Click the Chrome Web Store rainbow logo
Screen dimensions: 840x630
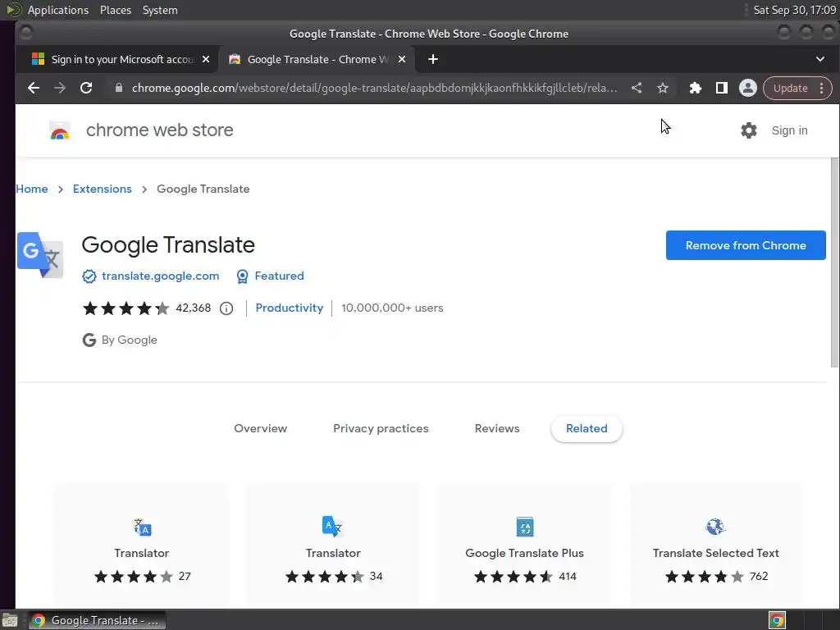[59, 130]
